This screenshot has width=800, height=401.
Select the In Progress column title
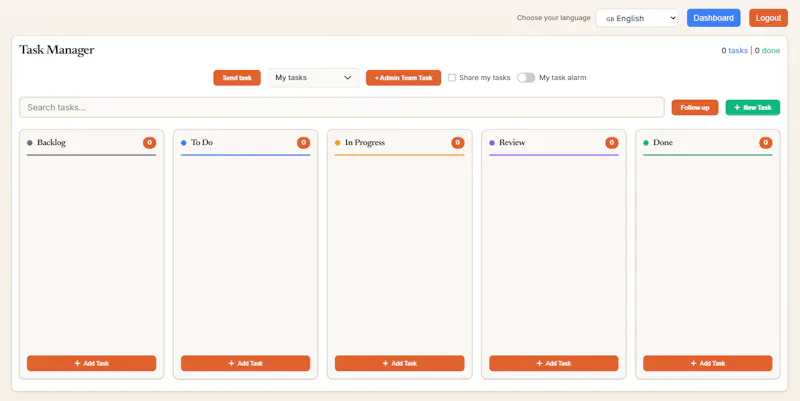click(365, 142)
